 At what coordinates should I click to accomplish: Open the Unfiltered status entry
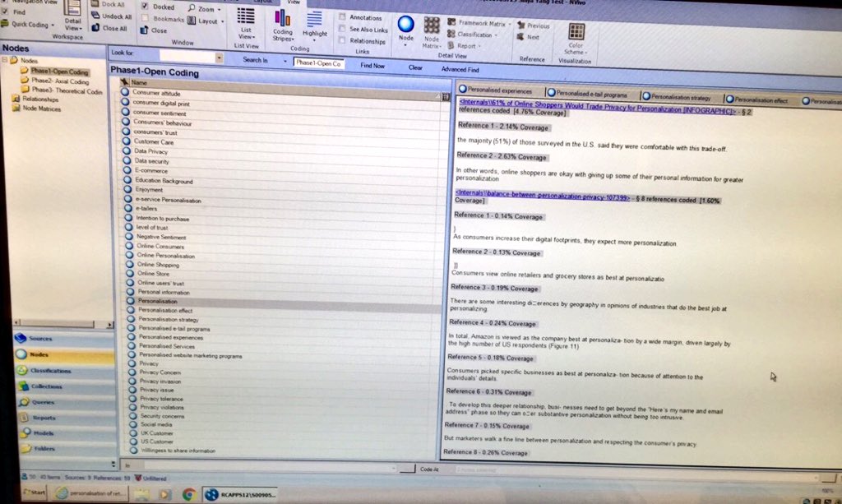151,478
